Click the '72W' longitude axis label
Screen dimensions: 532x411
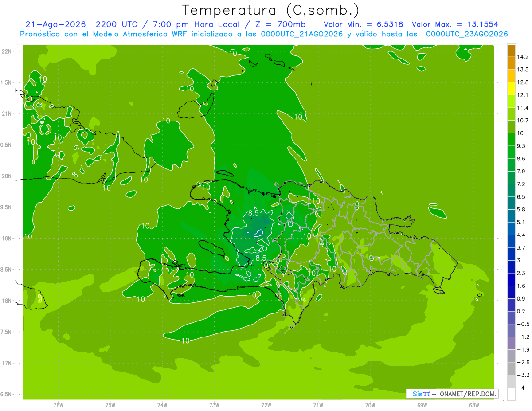click(x=266, y=405)
